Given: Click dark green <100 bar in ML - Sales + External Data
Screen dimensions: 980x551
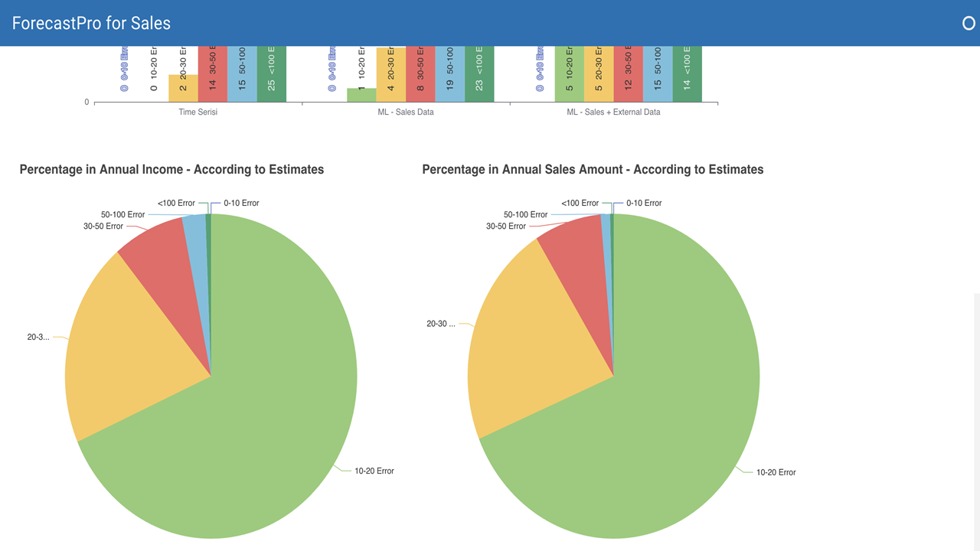Looking at the screenshot, I should (x=687, y=73).
